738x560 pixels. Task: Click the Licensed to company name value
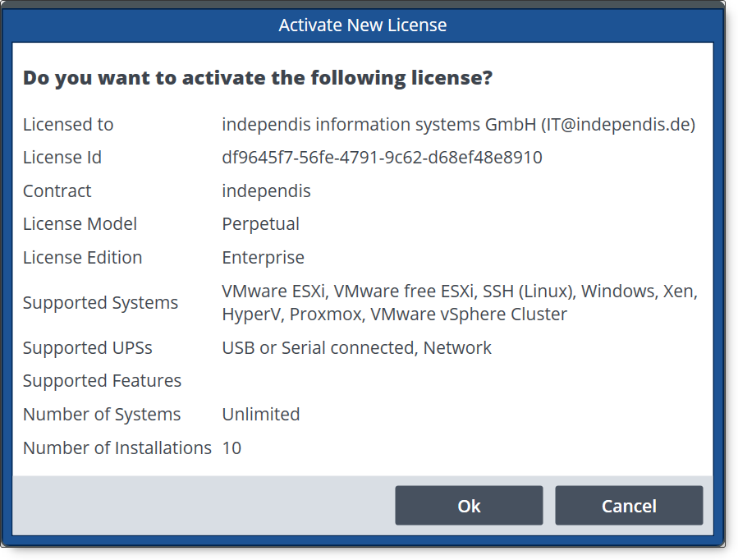tap(458, 125)
